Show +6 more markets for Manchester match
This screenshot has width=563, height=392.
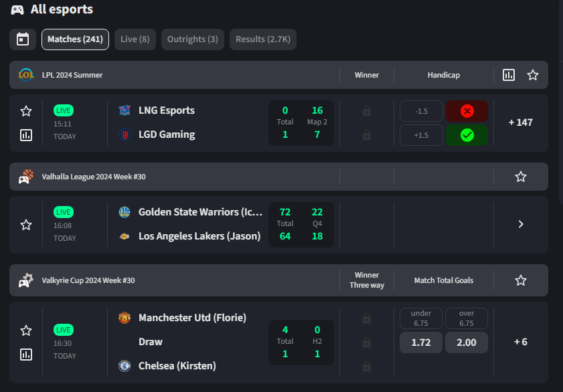coord(521,342)
